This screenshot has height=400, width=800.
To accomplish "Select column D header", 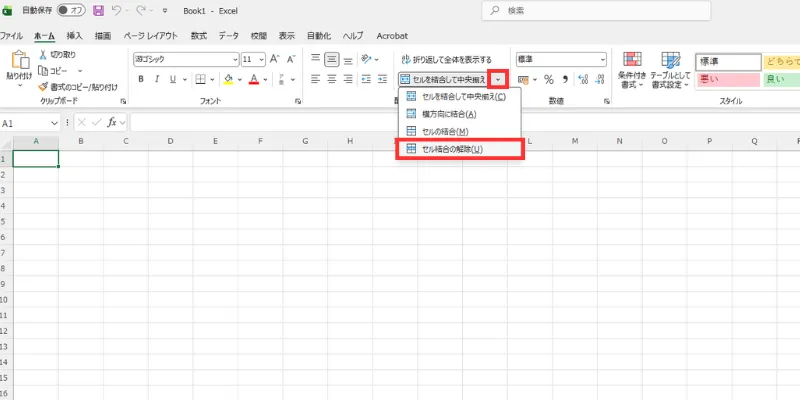I will pos(170,141).
